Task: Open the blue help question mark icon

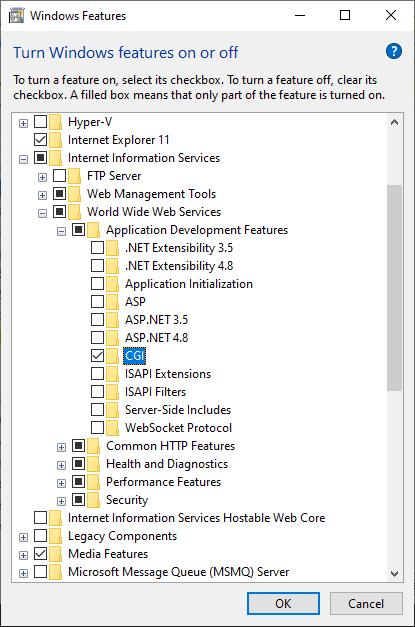Action: tap(394, 51)
